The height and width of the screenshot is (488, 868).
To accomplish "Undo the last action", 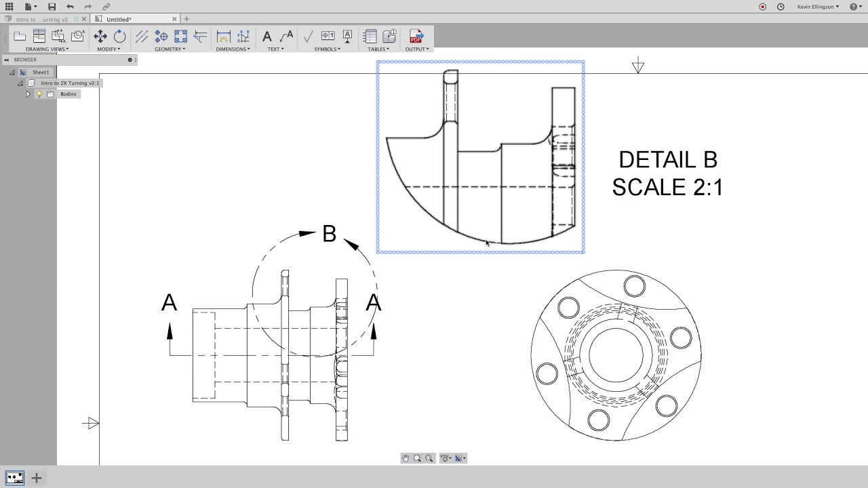I will [x=70, y=6].
